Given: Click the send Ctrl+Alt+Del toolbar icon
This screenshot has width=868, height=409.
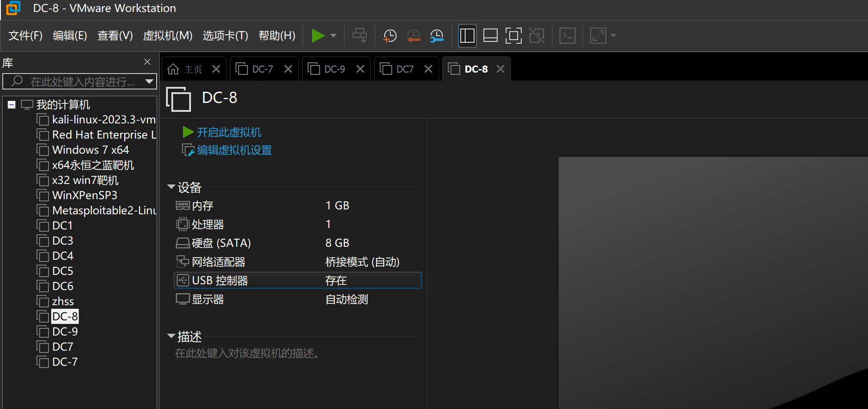Looking at the screenshot, I should pyautogui.click(x=360, y=36).
